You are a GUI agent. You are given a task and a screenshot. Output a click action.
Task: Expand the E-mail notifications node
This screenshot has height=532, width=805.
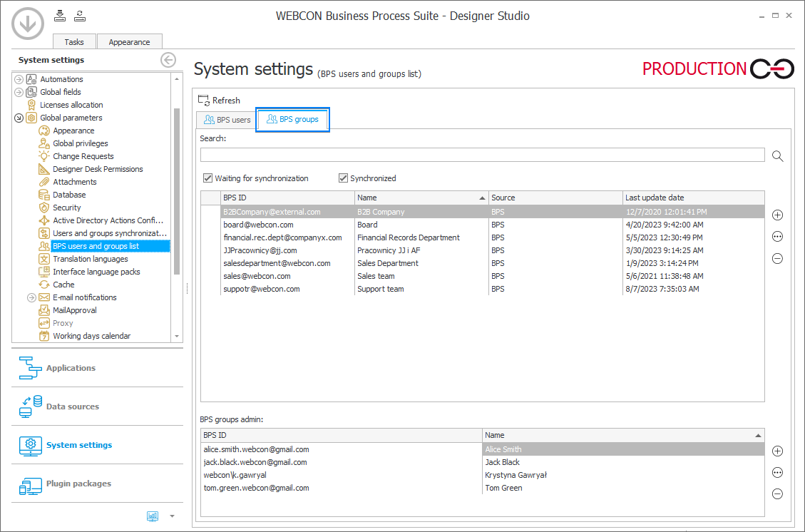coord(31,297)
